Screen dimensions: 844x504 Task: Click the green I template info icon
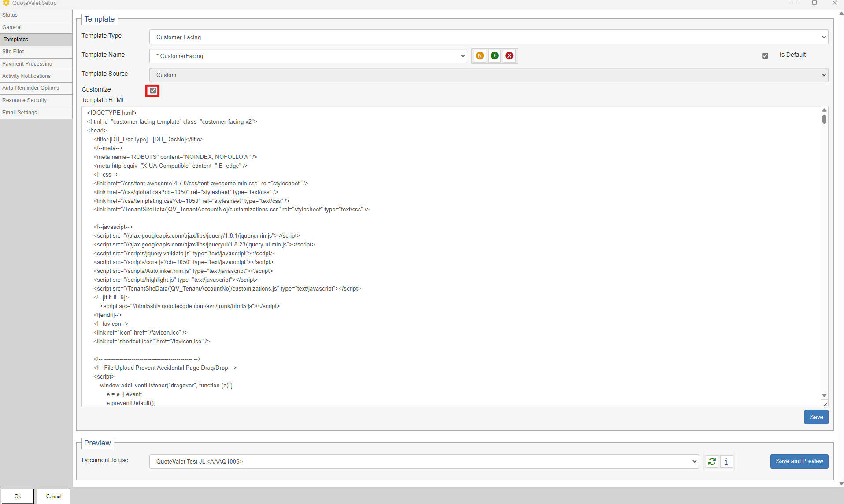pos(495,55)
